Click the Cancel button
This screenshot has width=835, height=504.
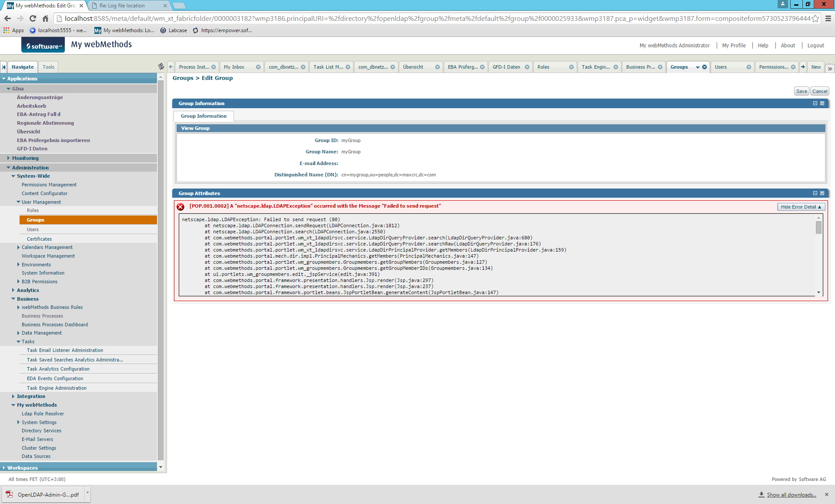820,91
